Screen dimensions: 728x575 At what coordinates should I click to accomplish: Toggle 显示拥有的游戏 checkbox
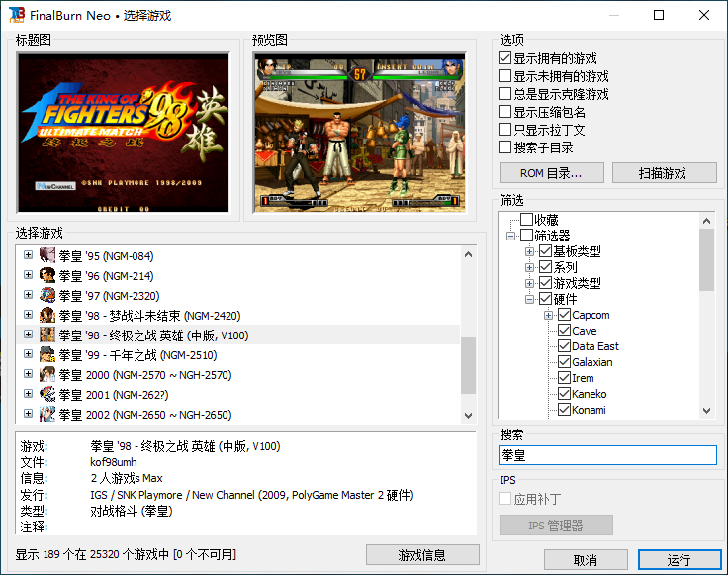[504, 58]
